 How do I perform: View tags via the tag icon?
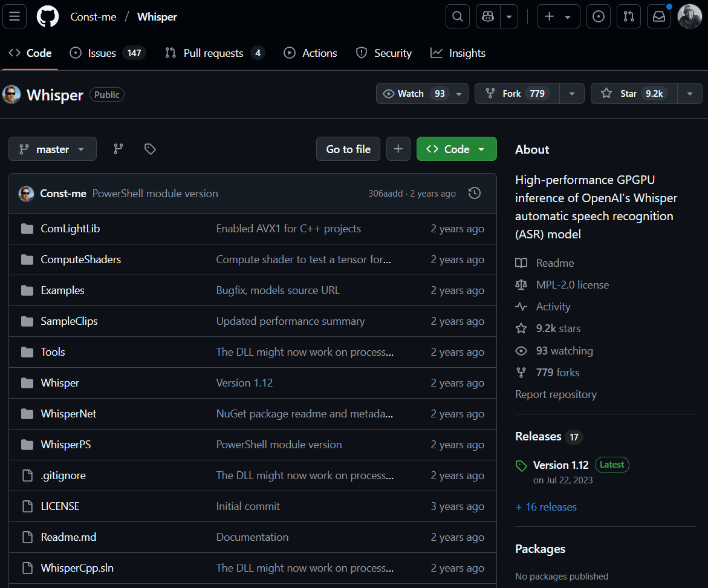[150, 149]
